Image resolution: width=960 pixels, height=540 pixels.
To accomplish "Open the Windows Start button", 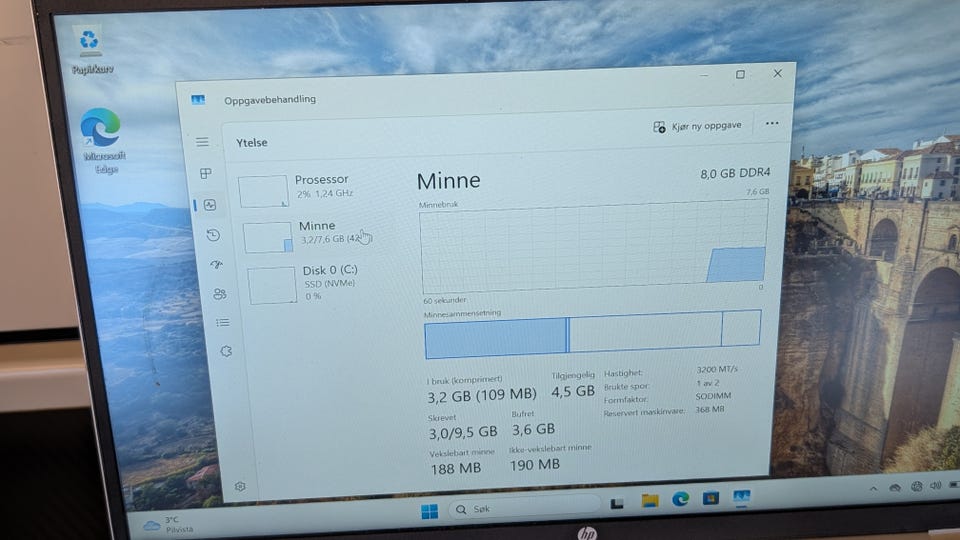I will (x=430, y=511).
